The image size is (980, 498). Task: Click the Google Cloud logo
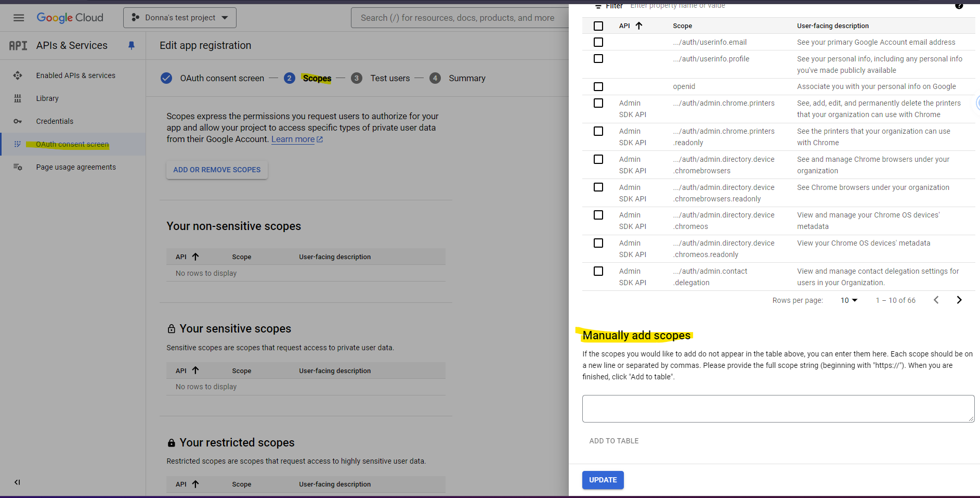tap(70, 18)
